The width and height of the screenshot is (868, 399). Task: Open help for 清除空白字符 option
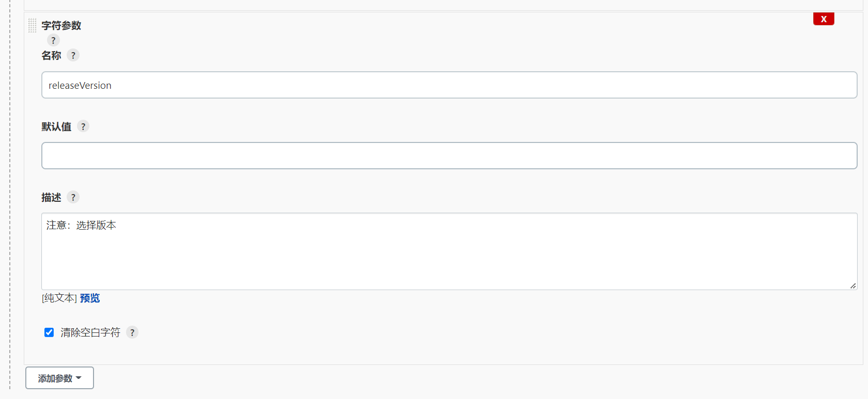point(132,332)
